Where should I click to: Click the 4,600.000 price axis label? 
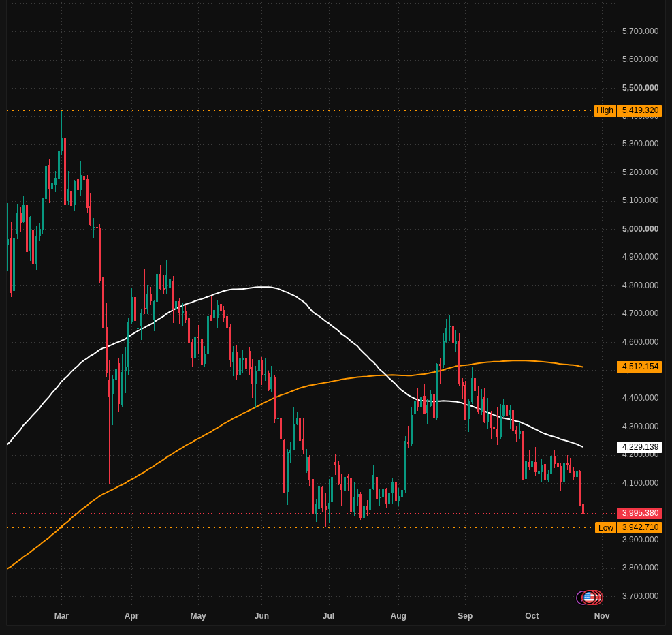click(640, 342)
